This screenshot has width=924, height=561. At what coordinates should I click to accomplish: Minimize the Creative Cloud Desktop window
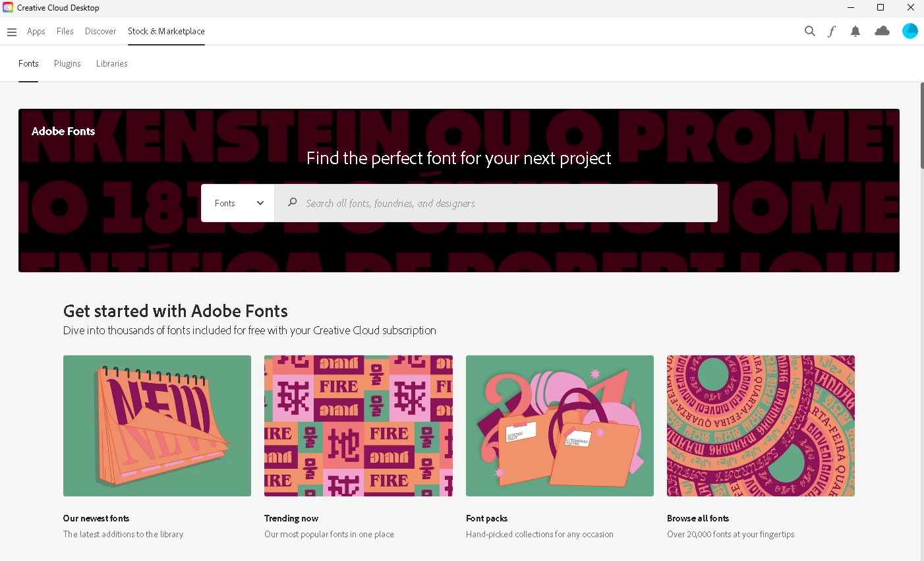850,8
